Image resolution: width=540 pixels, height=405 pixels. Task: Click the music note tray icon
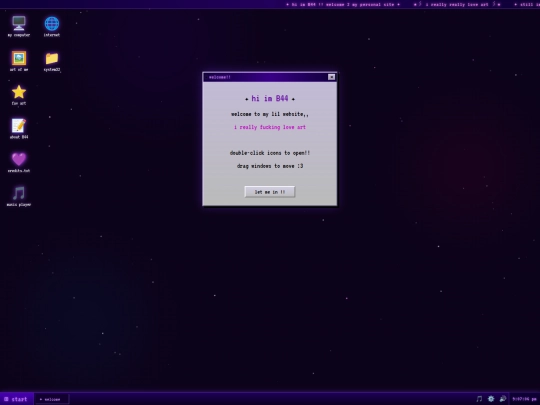pyautogui.click(x=479, y=399)
